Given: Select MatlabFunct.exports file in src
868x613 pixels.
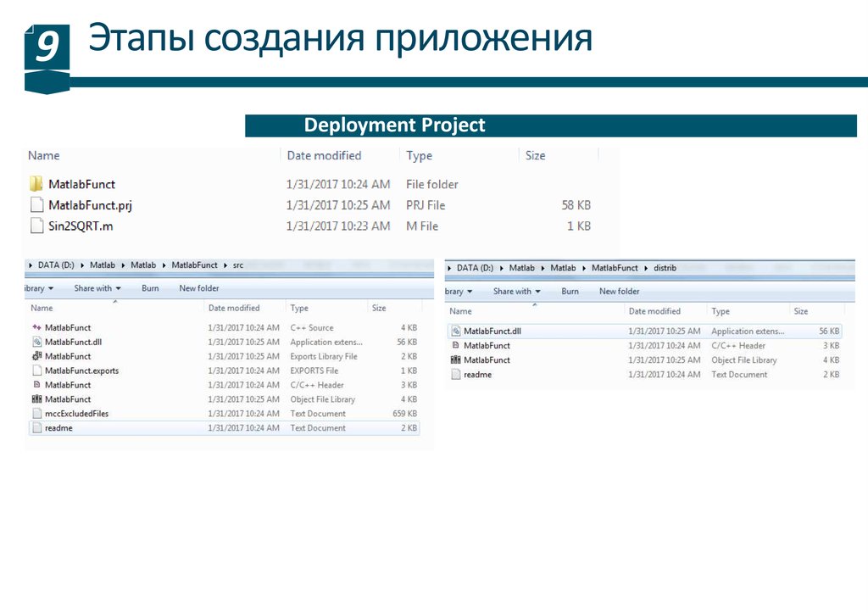Looking at the screenshot, I should pyautogui.click(x=81, y=371).
